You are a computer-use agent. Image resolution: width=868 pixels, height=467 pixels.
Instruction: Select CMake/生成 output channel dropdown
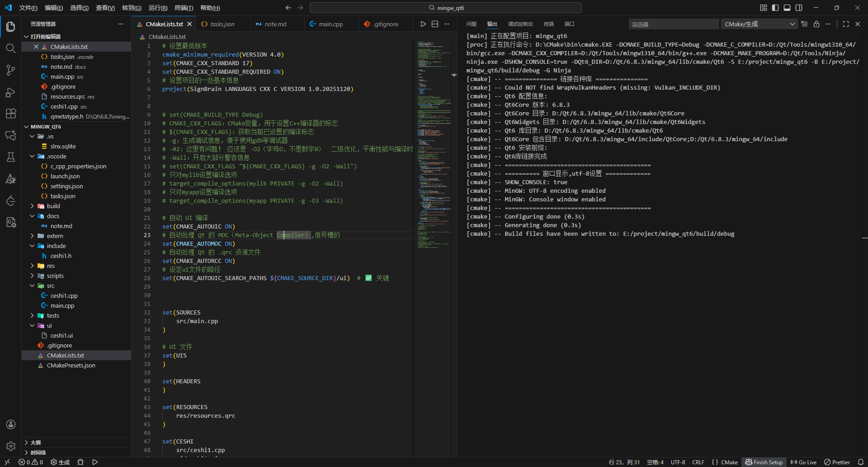tap(759, 24)
